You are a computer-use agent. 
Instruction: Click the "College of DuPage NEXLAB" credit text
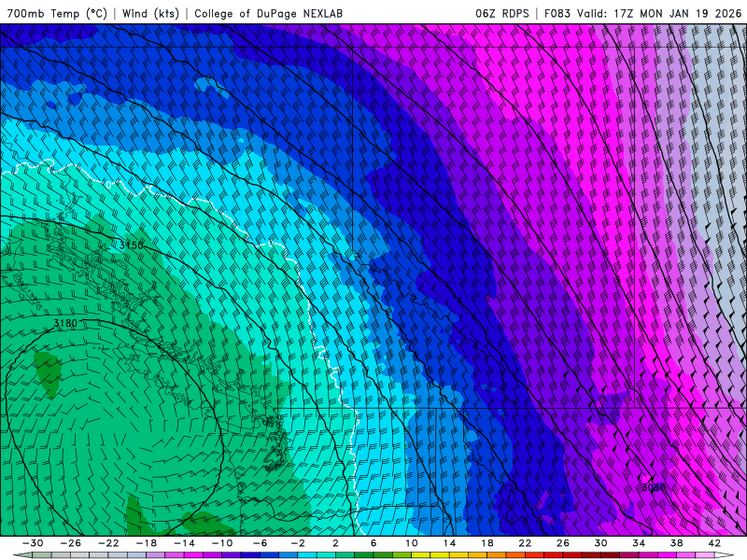[268, 13]
